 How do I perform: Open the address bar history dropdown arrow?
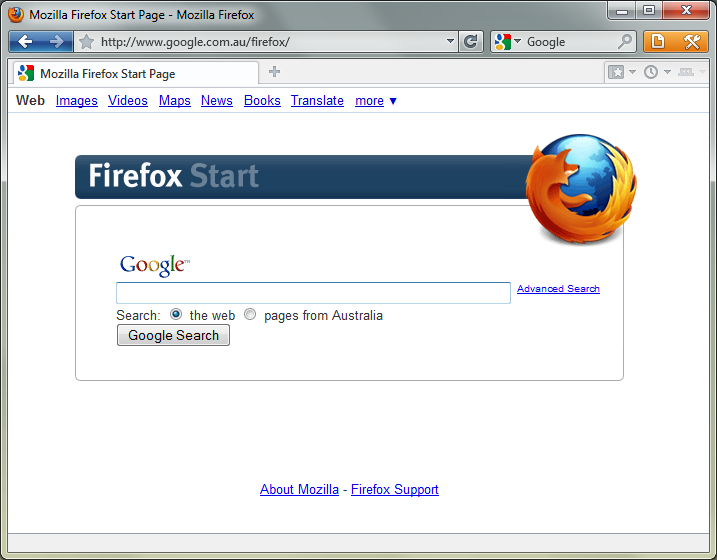450,41
